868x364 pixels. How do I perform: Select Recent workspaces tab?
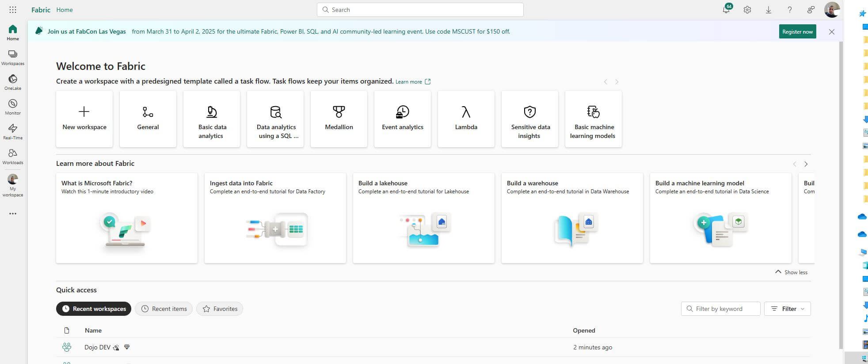pos(94,309)
